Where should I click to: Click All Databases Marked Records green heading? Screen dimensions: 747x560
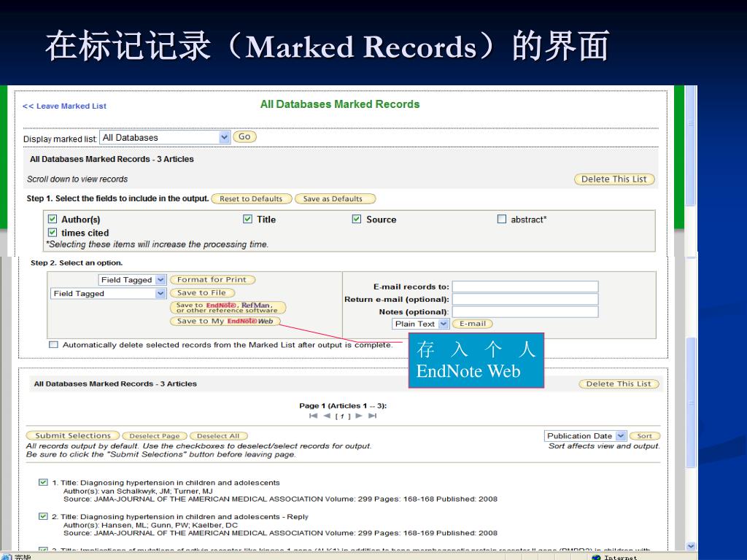pyautogui.click(x=340, y=104)
